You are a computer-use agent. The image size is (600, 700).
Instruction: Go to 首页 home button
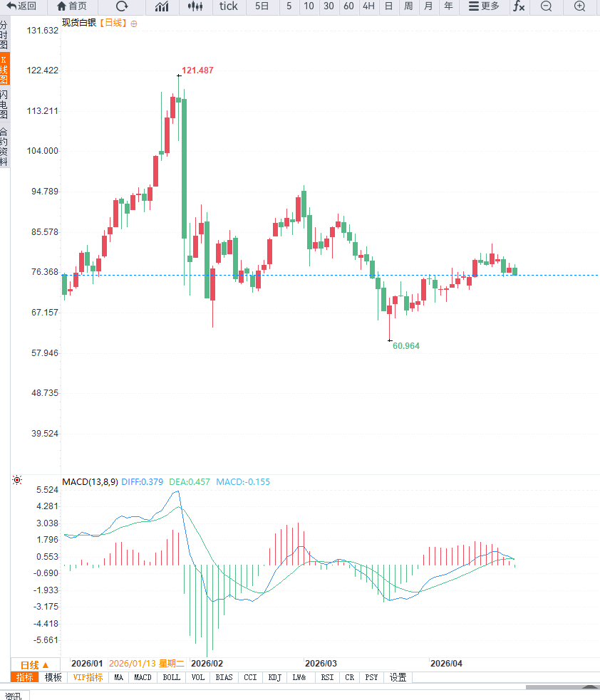pyautogui.click(x=72, y=6)
